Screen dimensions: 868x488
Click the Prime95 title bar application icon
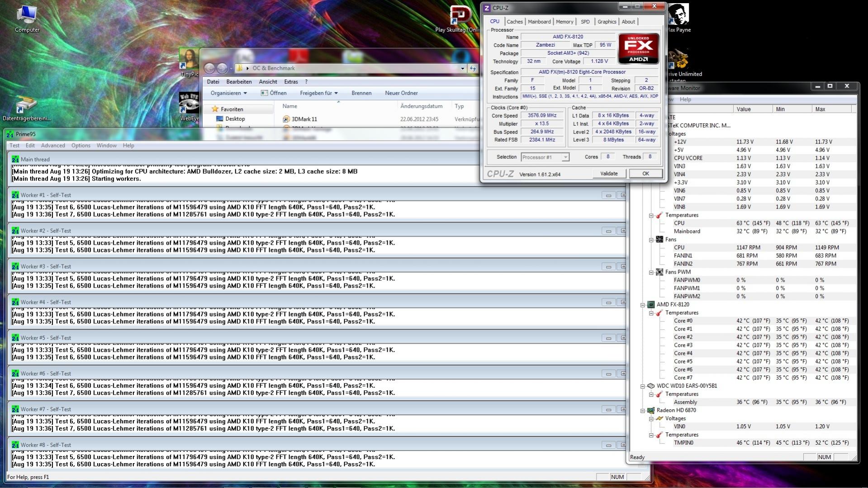click(10, 134)
